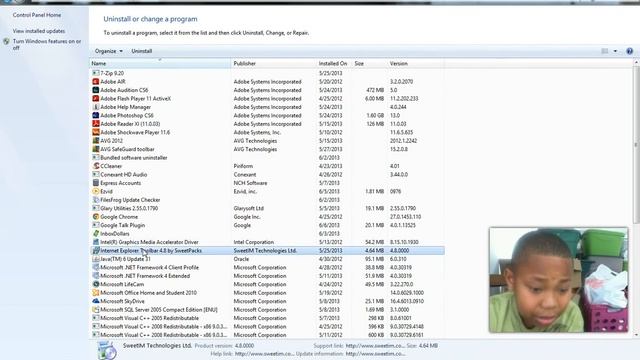Click the change view icon in the toolbar

tap(604, 51)
